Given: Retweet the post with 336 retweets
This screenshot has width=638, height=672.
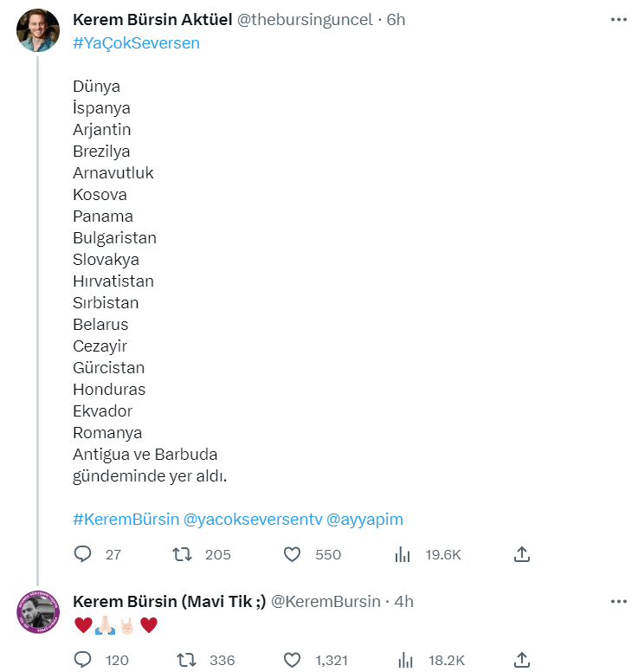Looking at the screenshot, I should (x=187, y=660).
